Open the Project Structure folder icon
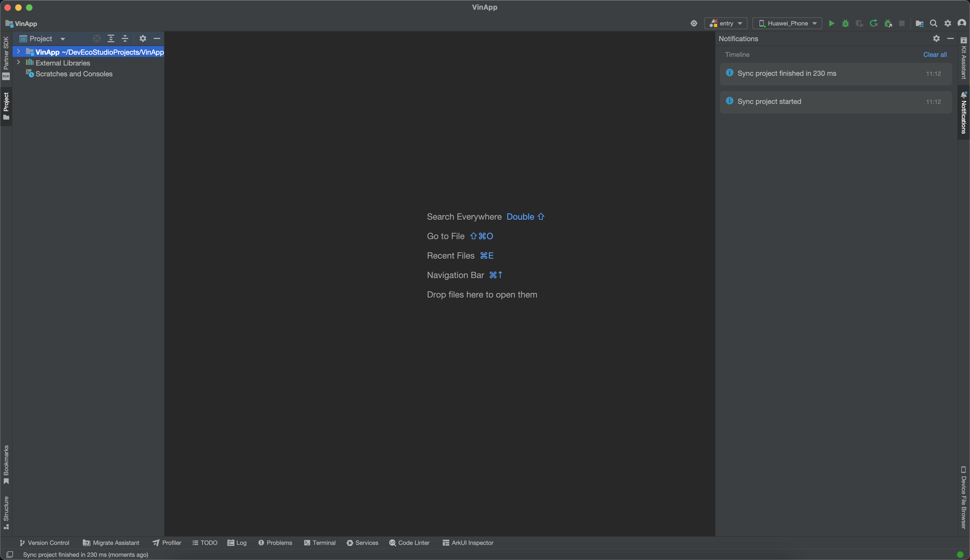The height and width of the screenshot is (560, 970). 919,24
